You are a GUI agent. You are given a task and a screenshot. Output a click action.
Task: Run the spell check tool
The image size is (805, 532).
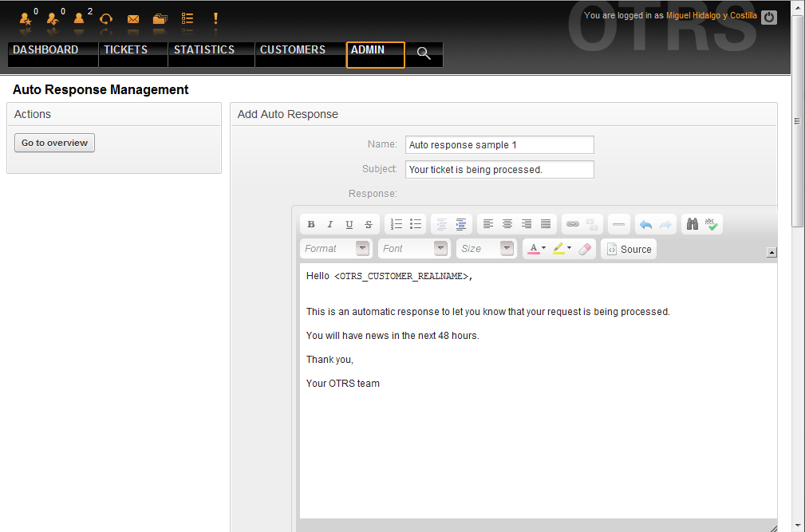coord(712,225)
